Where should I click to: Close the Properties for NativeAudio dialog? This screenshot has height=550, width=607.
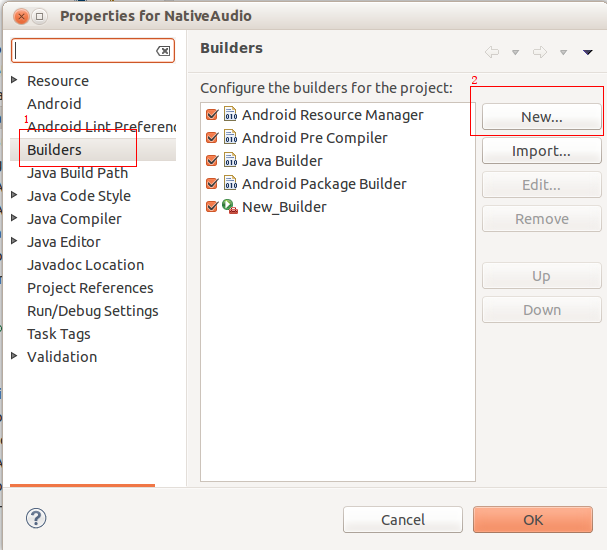[21, 17]
